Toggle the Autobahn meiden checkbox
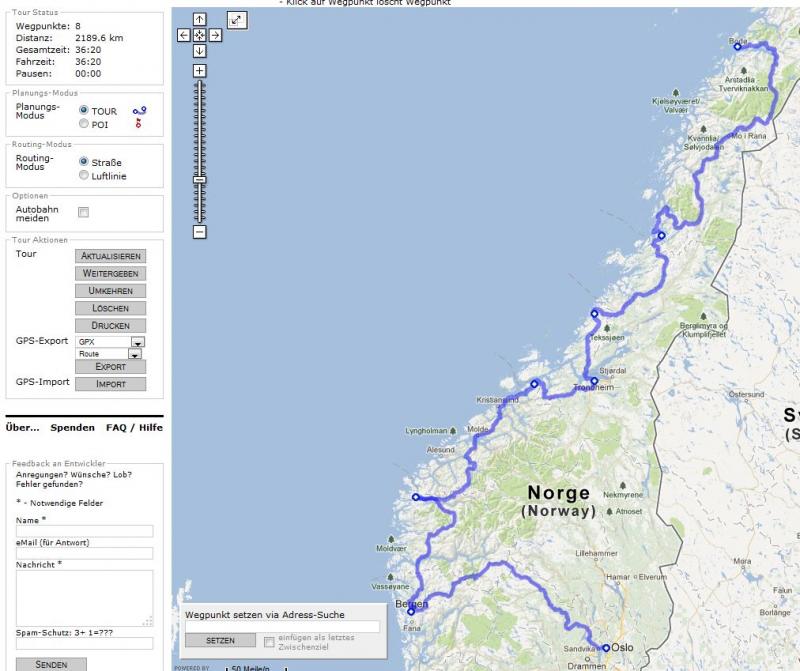Screen dimensions: 800x671 pyautogui.click(x=83, y=212)
